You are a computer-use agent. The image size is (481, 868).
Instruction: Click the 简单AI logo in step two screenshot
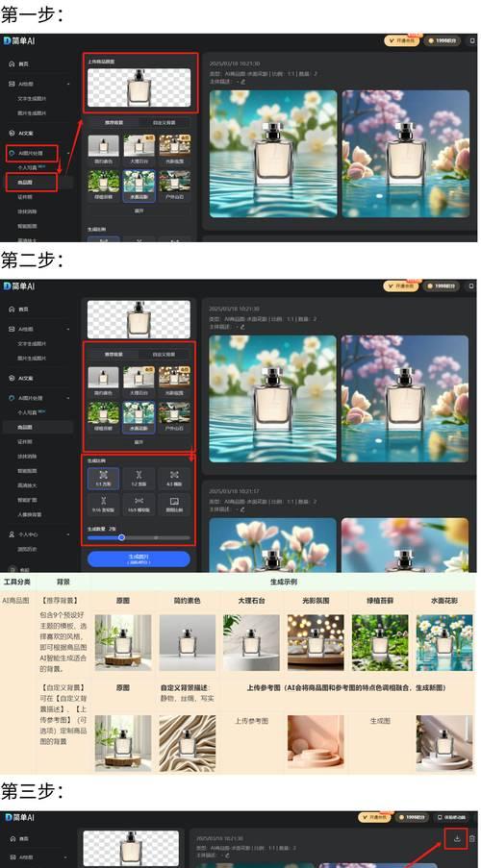coord(19,286)
